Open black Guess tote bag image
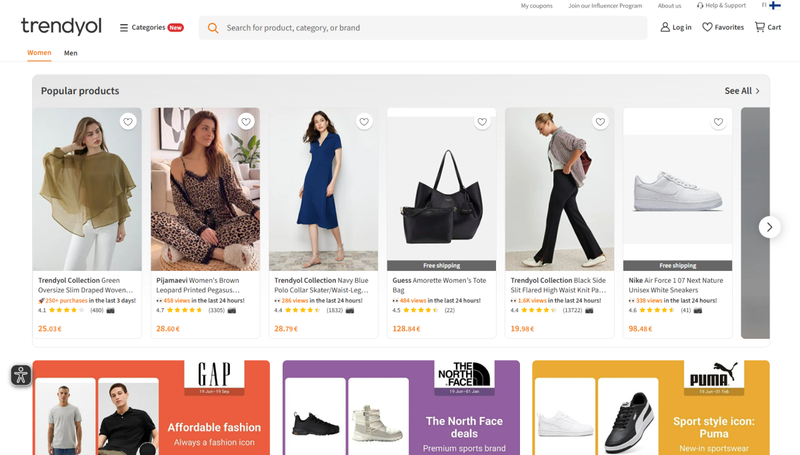This screenshot has height=455, width=800. (x=441, y=189)
